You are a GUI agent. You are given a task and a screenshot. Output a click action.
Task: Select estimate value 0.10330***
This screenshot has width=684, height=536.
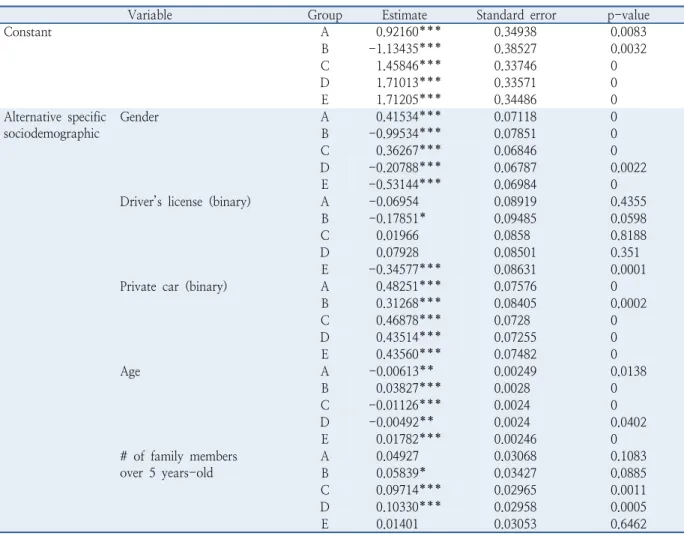[408, 507]
